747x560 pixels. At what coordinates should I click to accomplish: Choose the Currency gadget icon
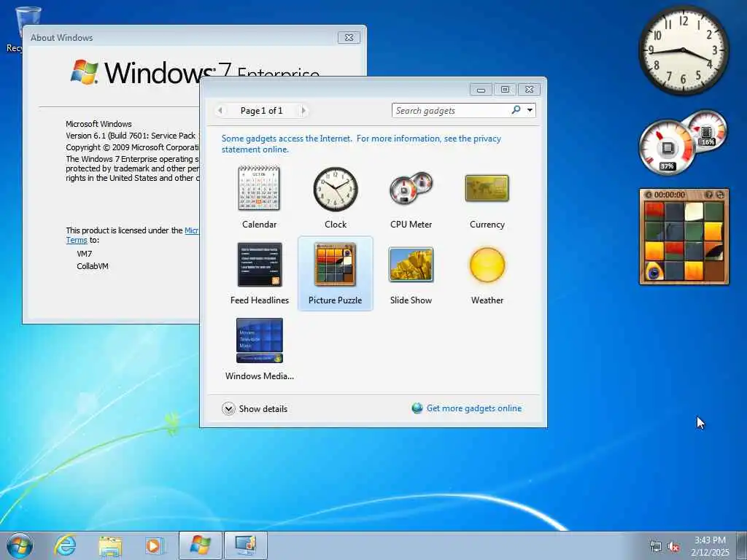coord(487,188)
